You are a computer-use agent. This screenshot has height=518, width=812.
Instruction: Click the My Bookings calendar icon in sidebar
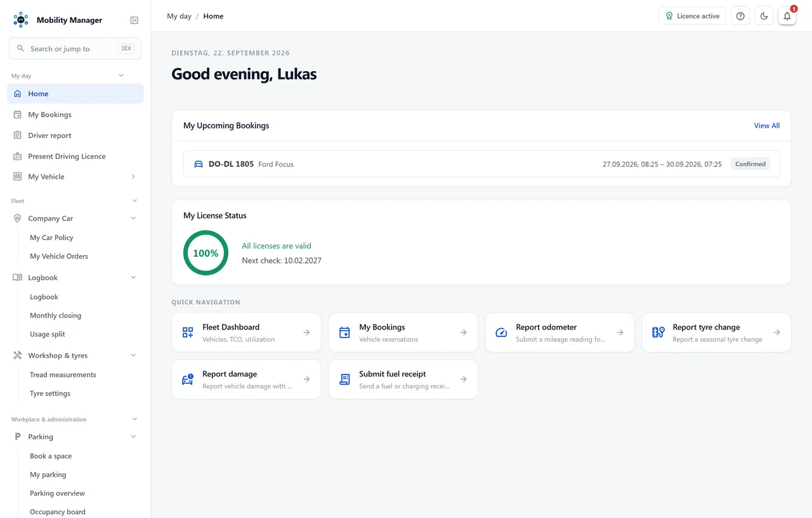click(x=18, y=115)
